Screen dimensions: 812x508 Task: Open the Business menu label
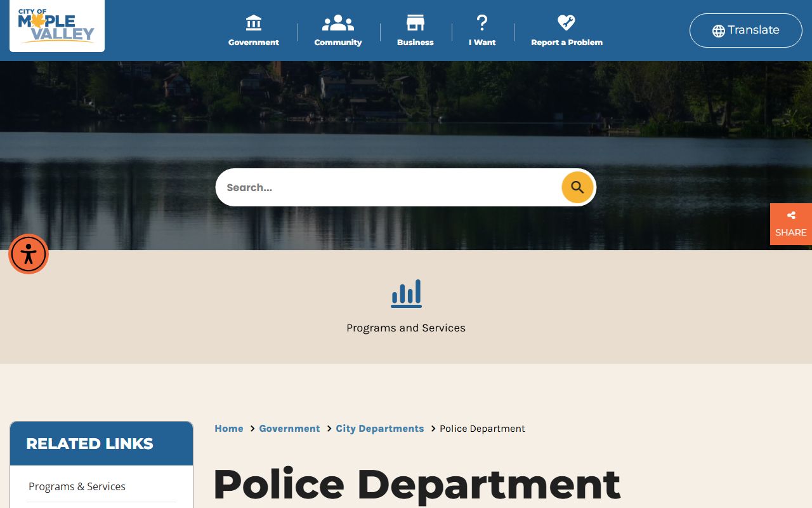416,43
